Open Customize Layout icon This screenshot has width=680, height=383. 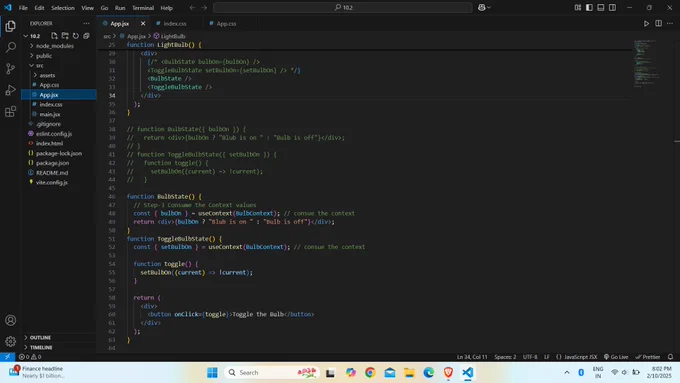click(578, 7)
